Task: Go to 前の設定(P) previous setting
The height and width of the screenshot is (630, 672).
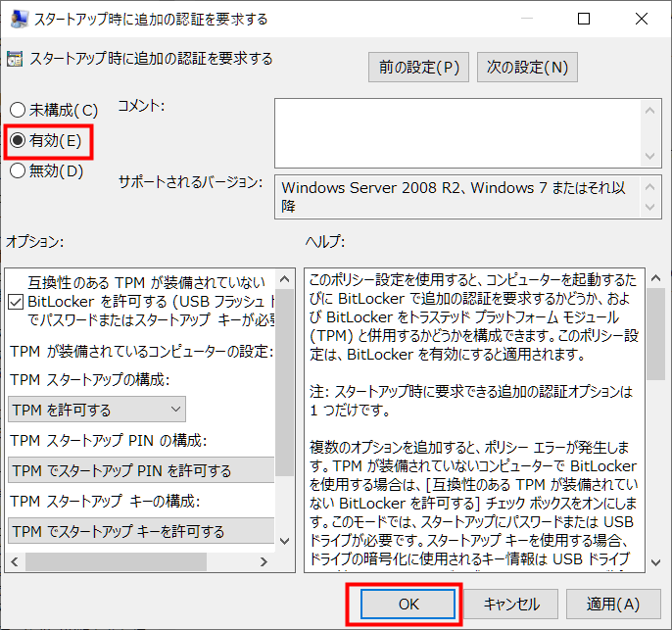Action: 419,68
